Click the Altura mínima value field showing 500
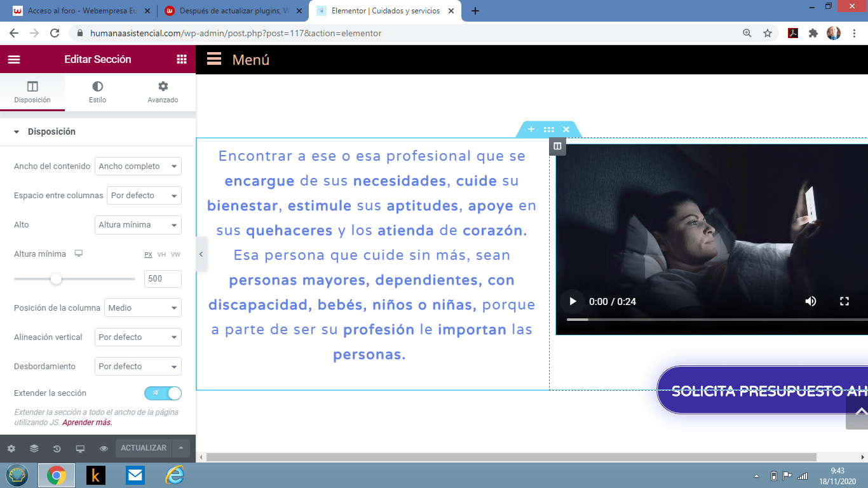 [x=163, y=279]
